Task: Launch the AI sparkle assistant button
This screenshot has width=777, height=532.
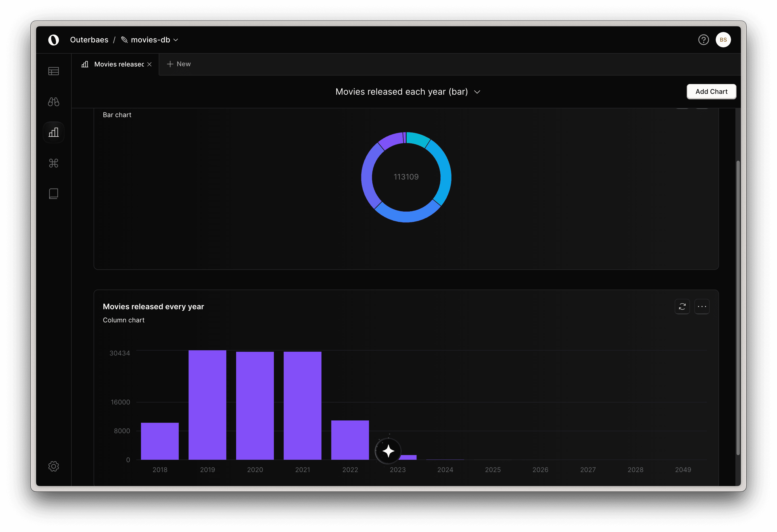Action: point(388,451)
